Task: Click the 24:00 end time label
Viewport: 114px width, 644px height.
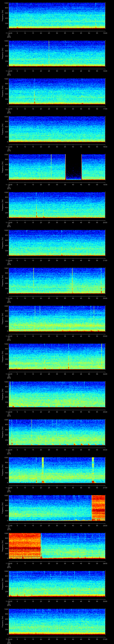Action: (105, 374)
